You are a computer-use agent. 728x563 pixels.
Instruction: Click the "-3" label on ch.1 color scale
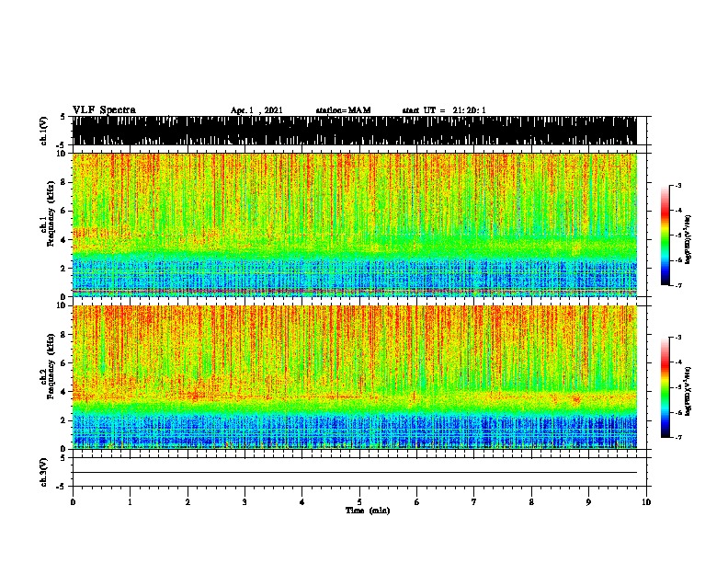pos(678,185)
